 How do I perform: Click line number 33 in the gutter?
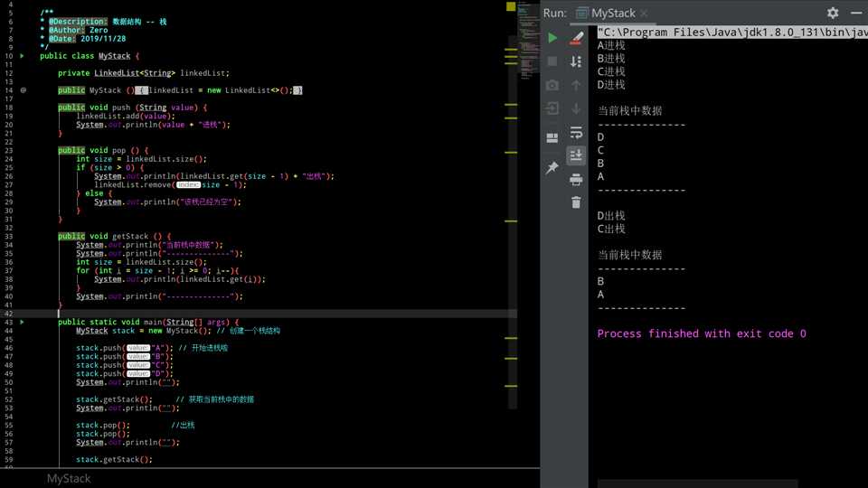[9, 236]
